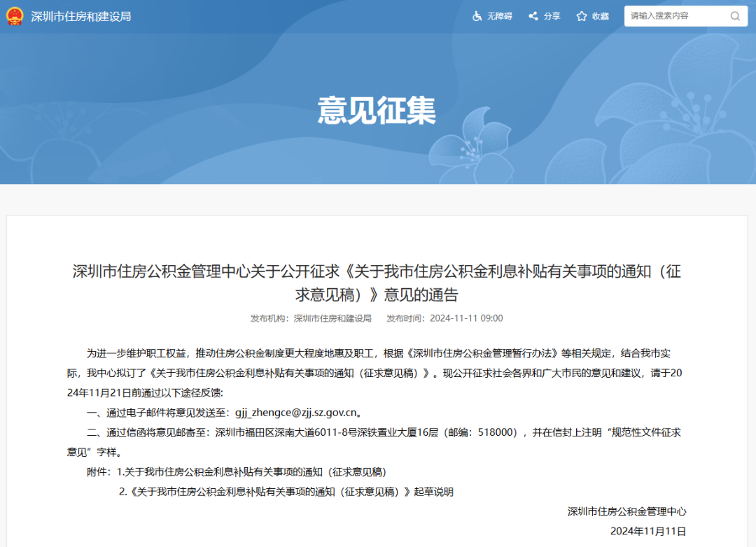Click the email address gjj_zhengce@zjj.sz.gov.cn
The width and height of the screenshot is (756, 547).
click(296, 413)
